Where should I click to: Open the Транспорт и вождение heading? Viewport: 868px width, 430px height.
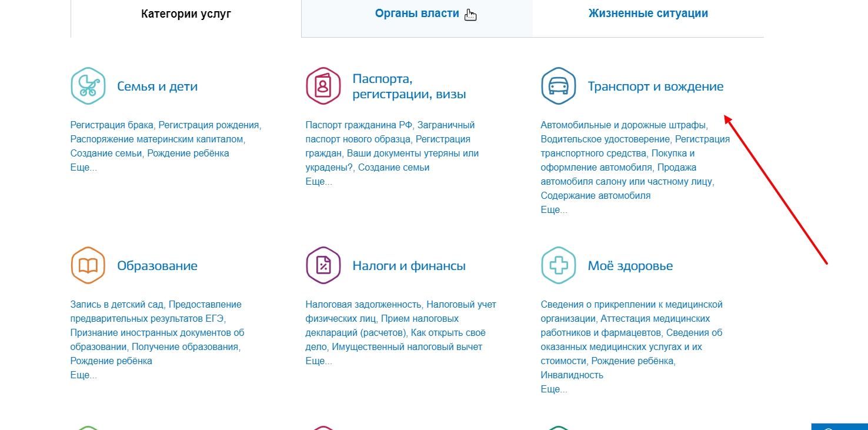point(656,86)
